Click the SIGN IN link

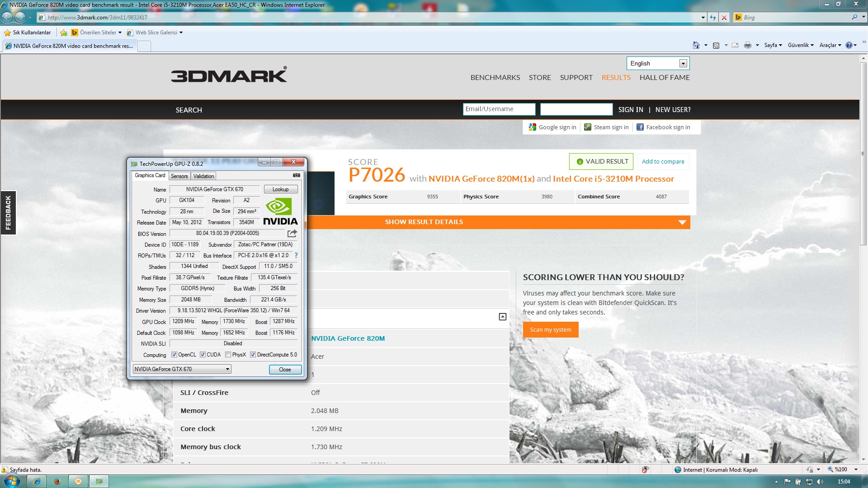click(631, 110)
